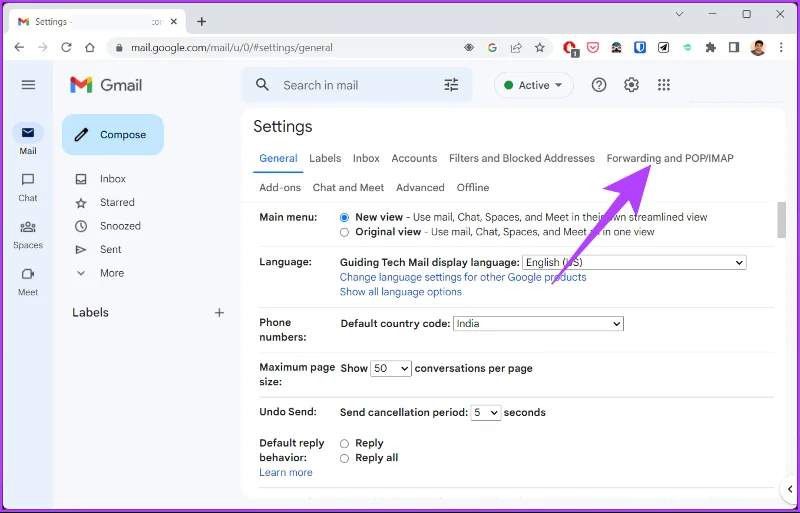
Task: Open the Chat and Meet tab
Action: [348, 187]
